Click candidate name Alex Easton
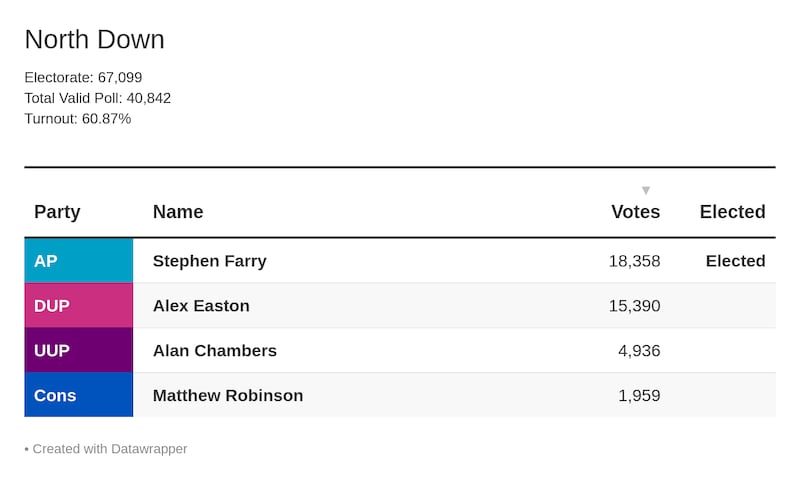The width and height of the screenshot is (800, 480). coord(201,306)
